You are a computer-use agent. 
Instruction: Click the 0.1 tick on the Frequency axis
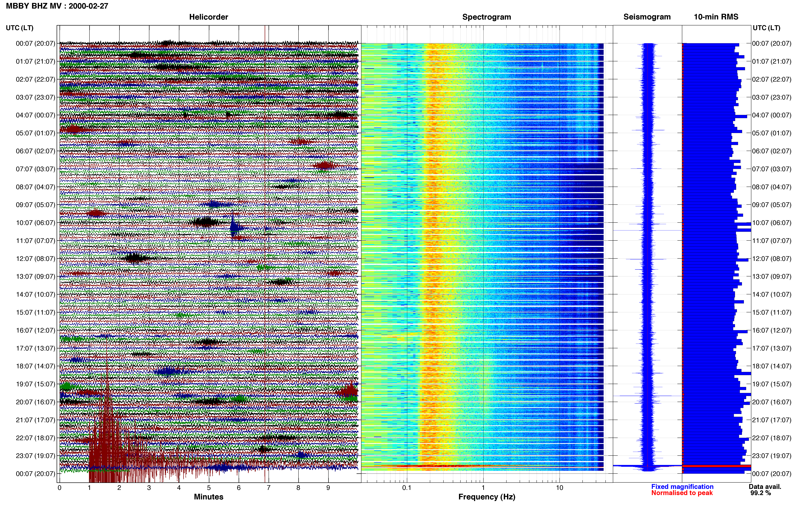pos(407,488)
